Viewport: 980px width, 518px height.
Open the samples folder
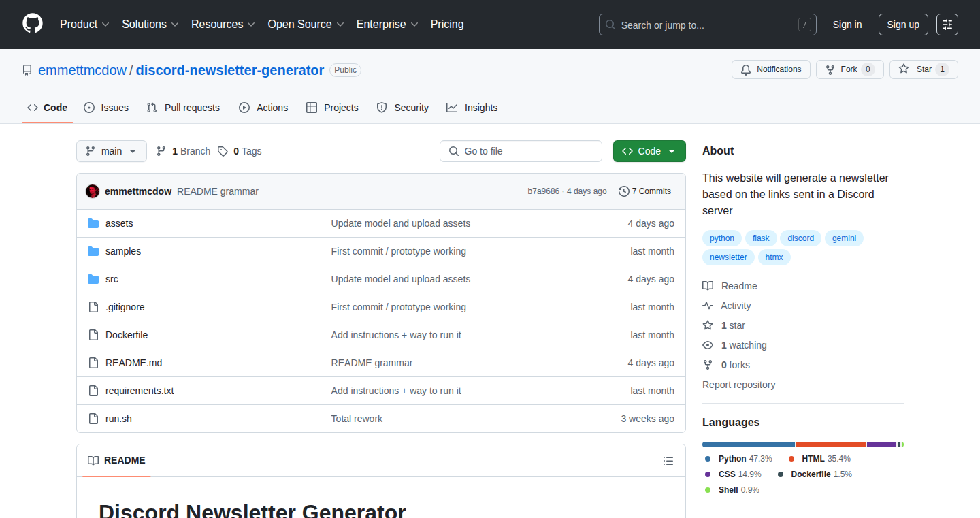coord(123,251)
